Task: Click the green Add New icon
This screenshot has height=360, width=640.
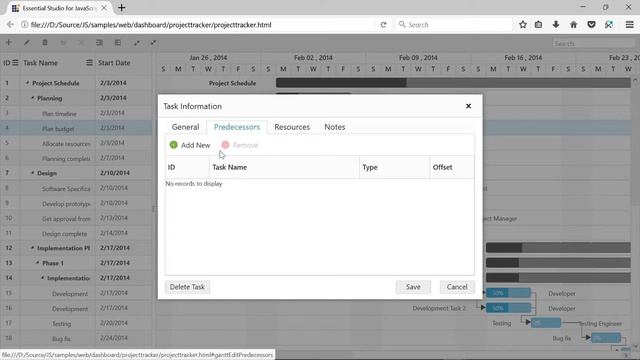Action: coord(173,145)
